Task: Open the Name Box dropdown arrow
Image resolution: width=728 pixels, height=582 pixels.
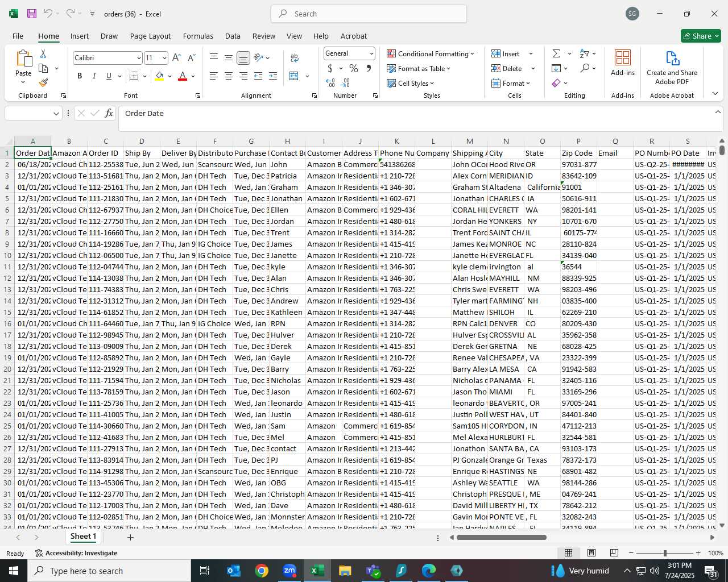Action: point(56,114)
